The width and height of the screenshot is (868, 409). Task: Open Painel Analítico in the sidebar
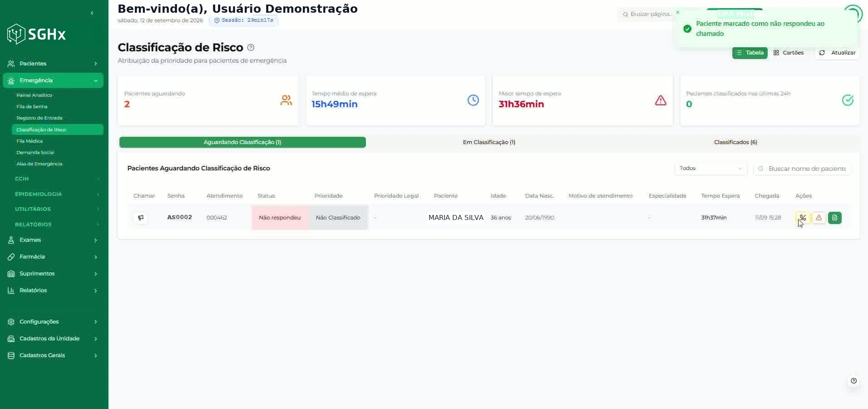34,95
